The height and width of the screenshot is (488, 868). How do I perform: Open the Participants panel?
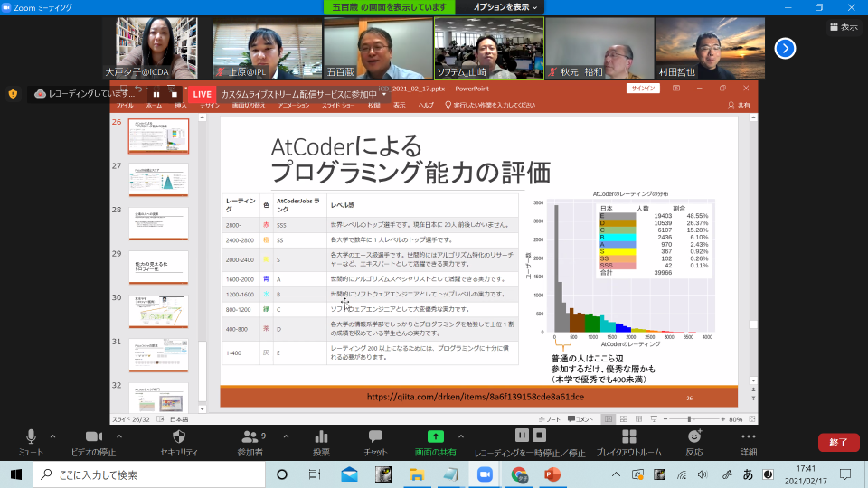250,442
